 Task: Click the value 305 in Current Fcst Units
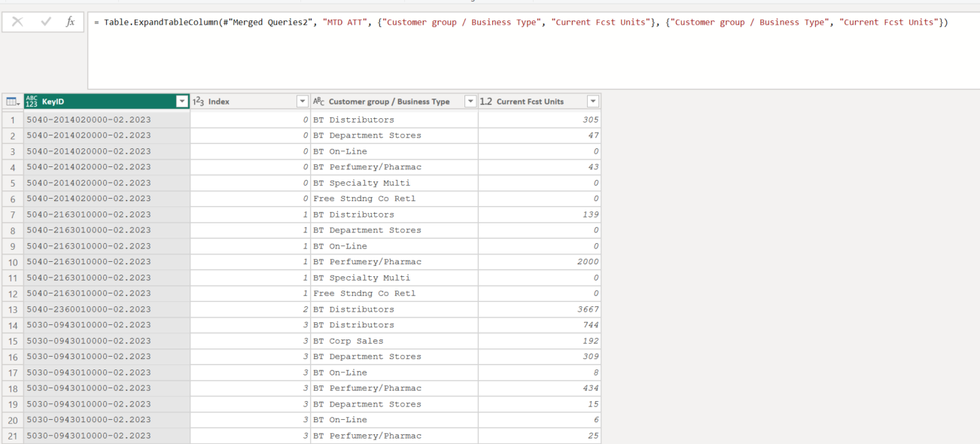(x=590, y=120)
